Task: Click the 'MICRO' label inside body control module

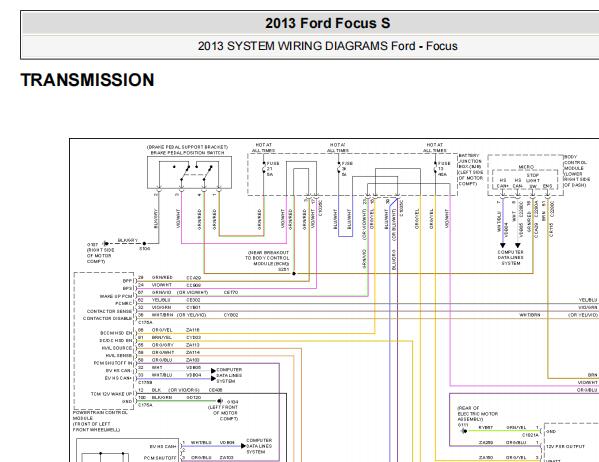Action: (526, 167)
